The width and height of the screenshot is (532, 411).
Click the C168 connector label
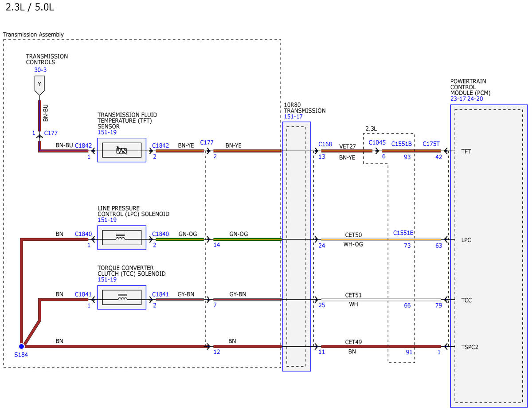click(x=325, y=144)
